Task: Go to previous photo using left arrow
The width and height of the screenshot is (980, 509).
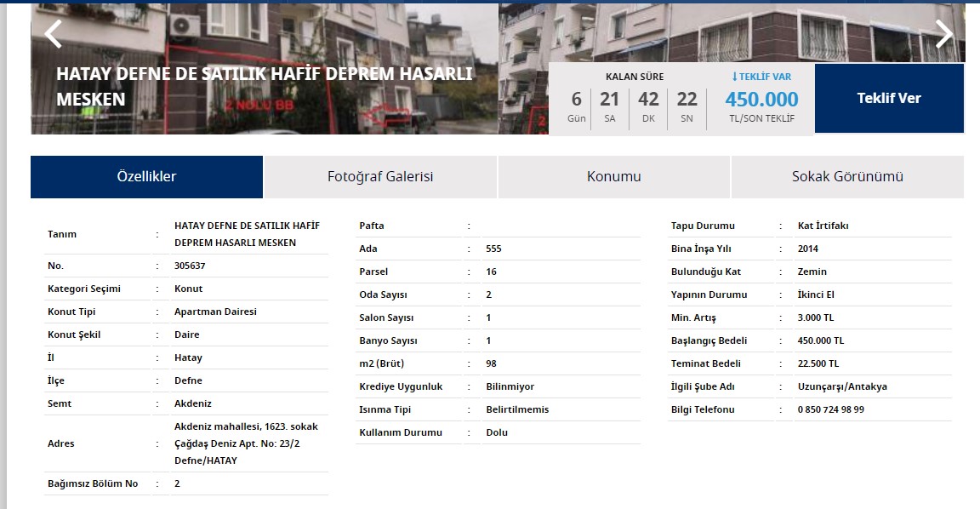Action: [53, 34]
